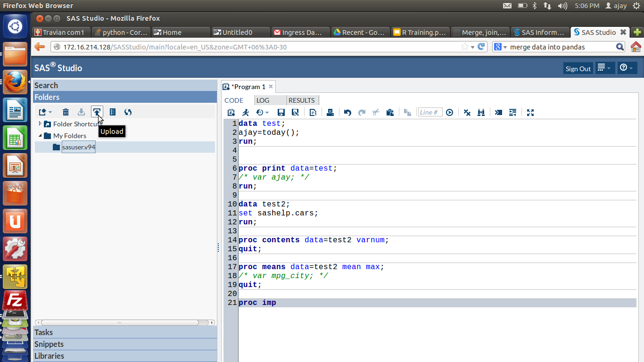Open the run history dropdown arrow
644x362 pixels.
click(267, 112)
